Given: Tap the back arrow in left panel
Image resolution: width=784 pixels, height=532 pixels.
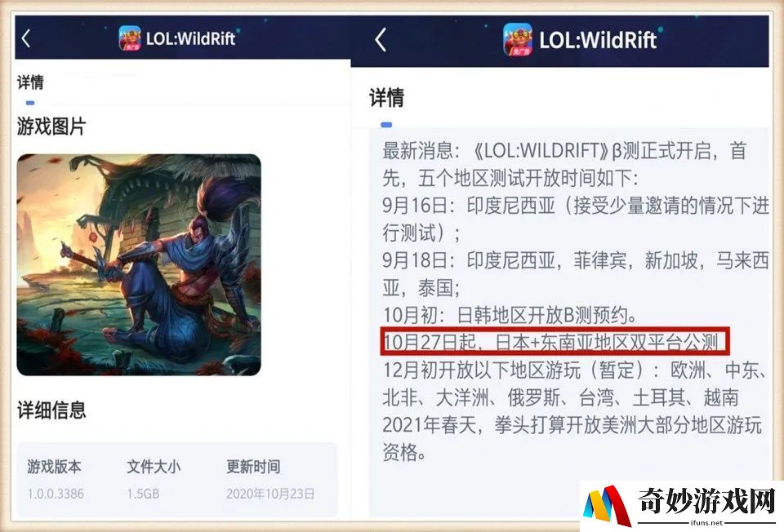Looking at the screenshot, I should [26, 38].
